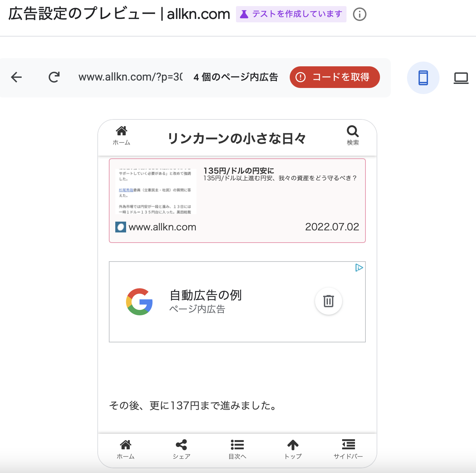476x473 pixels.
Task: Click the コードを取得 button
Action: [335, 77]
